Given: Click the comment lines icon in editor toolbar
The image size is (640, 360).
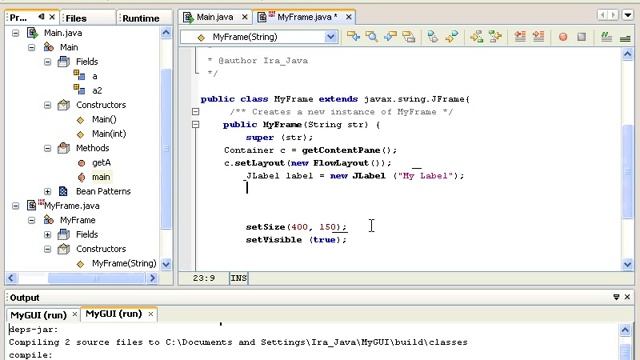Looking at the screenshot, I should pos(607,37).
